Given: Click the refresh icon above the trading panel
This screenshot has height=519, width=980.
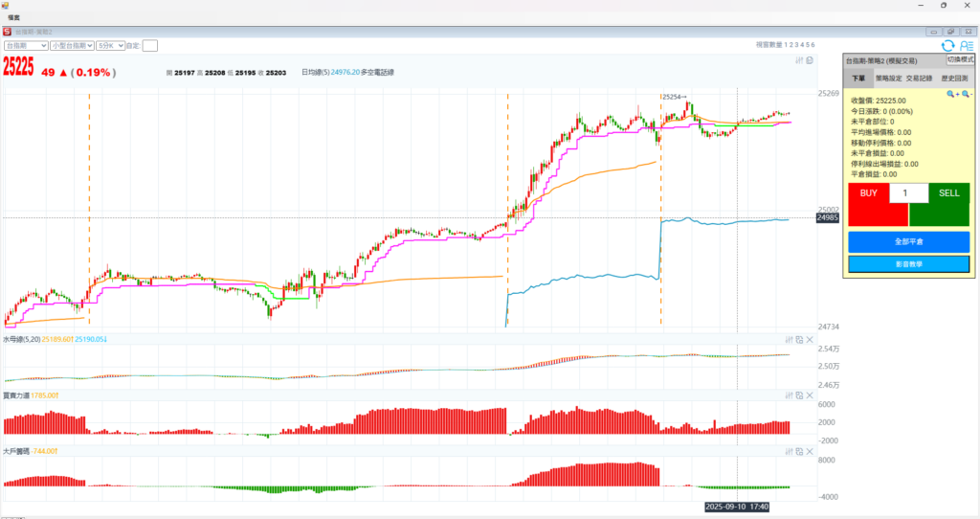Looking at the screenshot, I should tap(947, 45).
